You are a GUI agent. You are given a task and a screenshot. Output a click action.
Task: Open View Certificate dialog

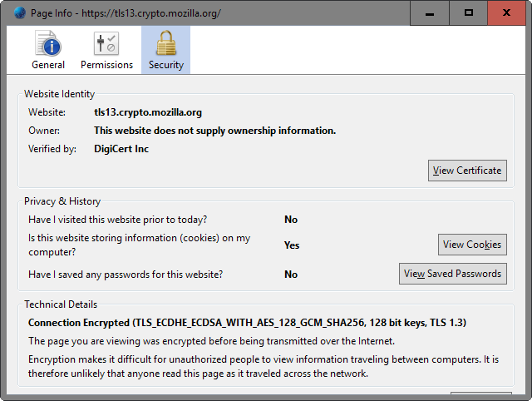(x=467, y=171)
